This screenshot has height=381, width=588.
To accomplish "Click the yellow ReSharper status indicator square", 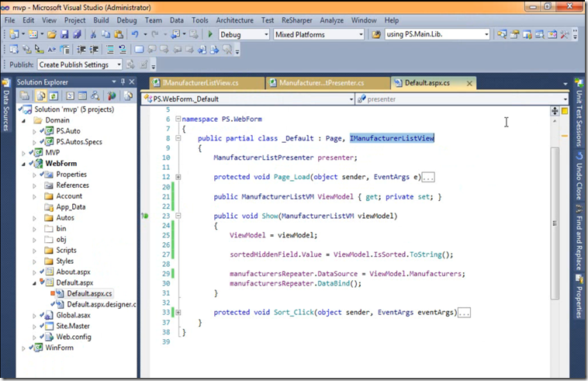I will pyautogui.click(x=565, y=111).
